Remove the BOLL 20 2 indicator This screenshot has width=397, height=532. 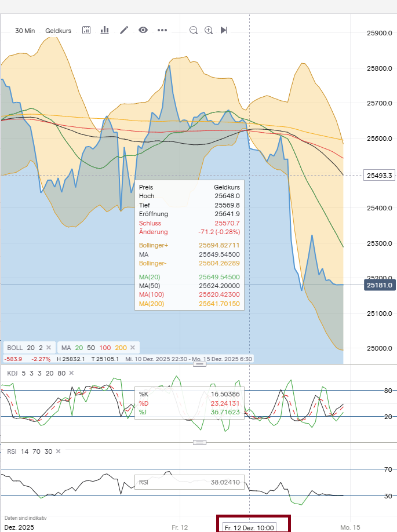coord(49,348)
